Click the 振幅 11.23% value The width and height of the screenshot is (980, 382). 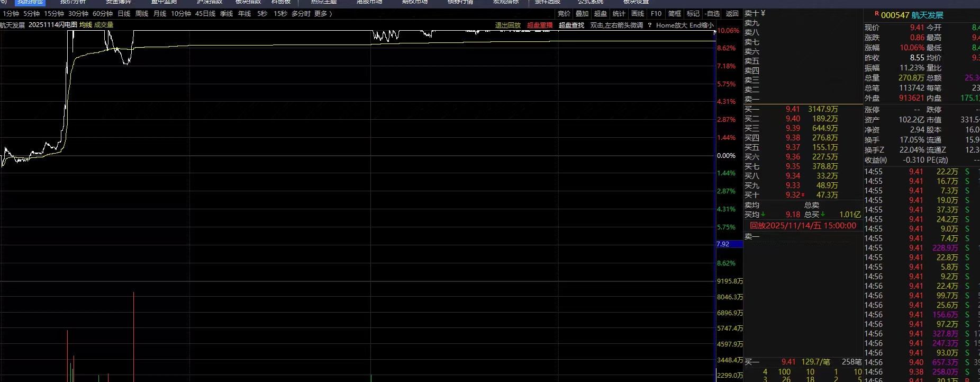point(912,68)
